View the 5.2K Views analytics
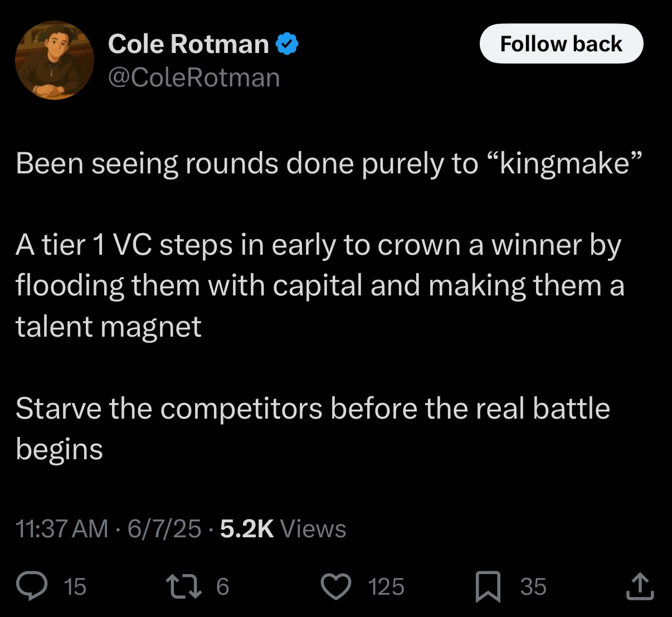 point(283,528)
